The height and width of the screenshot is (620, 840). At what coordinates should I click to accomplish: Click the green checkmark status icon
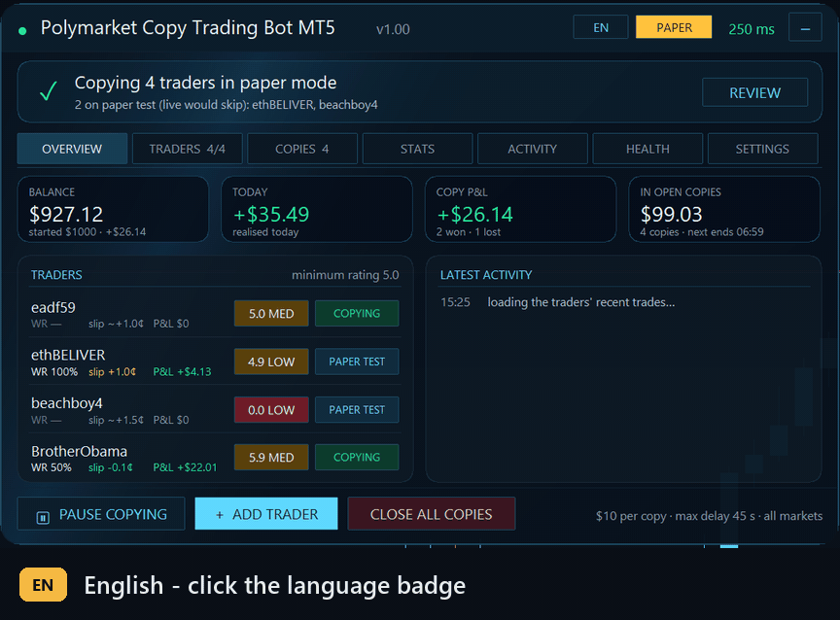coord(49,91)
